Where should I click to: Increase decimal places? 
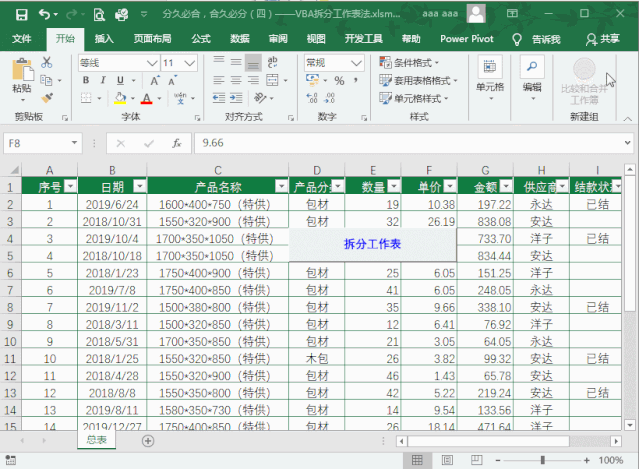[x=312, y=98]
